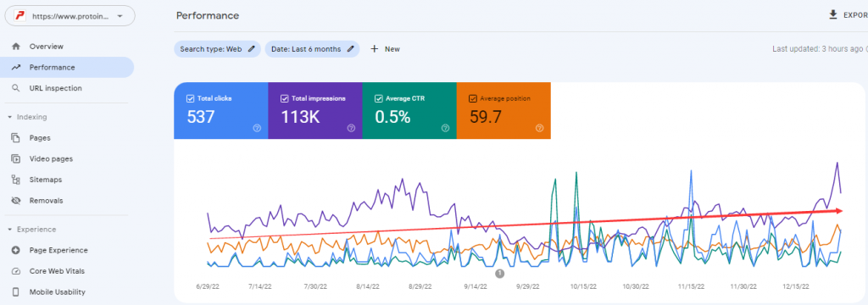Open help icon on Average position card
The height and width of the screenshot is (305, 868).
(540, 128)
